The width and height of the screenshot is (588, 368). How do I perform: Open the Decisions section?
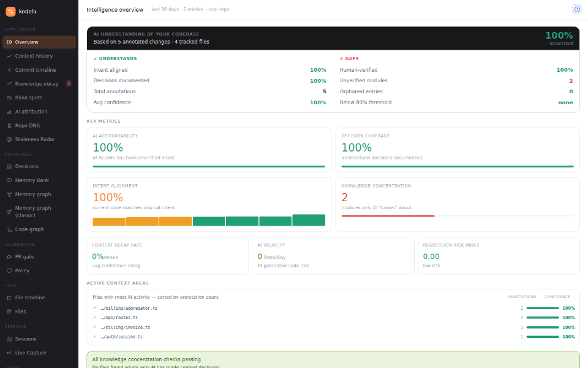pos(39,166)
